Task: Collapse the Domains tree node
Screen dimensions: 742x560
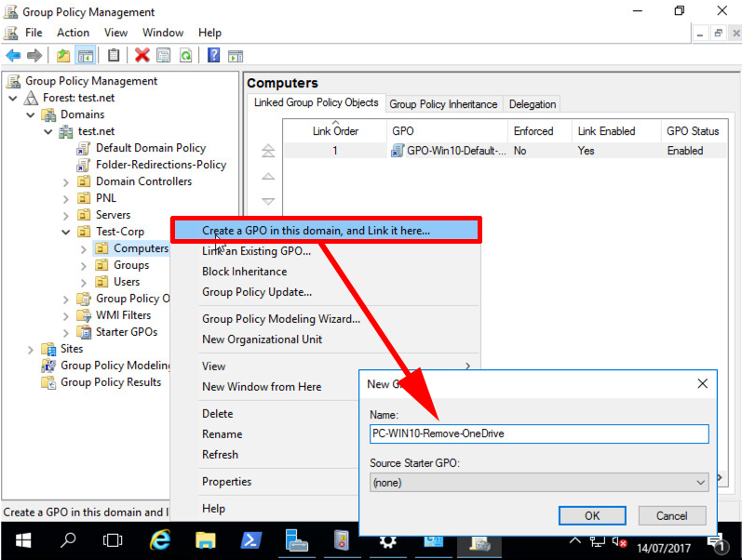Action: 31,115
